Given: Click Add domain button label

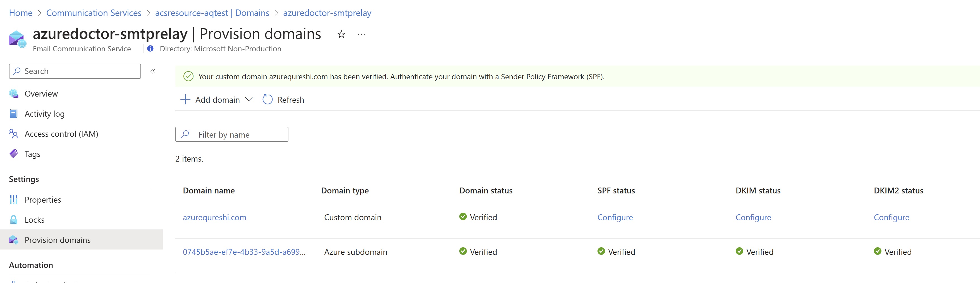Looking at the screenshot, I should point(217,100).
